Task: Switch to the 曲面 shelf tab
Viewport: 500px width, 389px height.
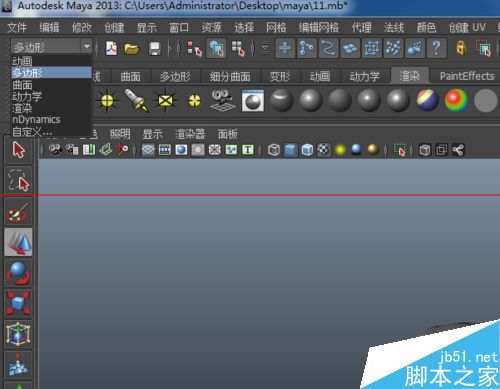Action: coord(130,77)
